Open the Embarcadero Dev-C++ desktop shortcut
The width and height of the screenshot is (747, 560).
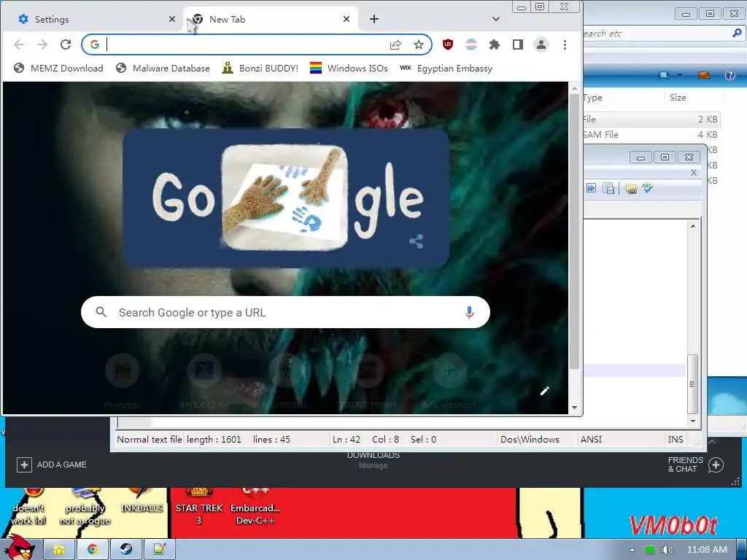(x=255, y=507)
